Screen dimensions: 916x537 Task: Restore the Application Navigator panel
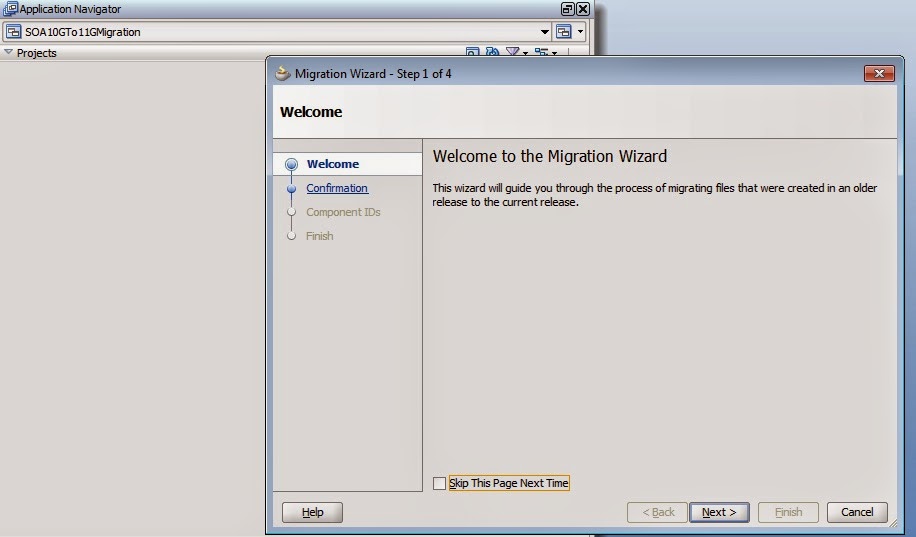[567, 9]
